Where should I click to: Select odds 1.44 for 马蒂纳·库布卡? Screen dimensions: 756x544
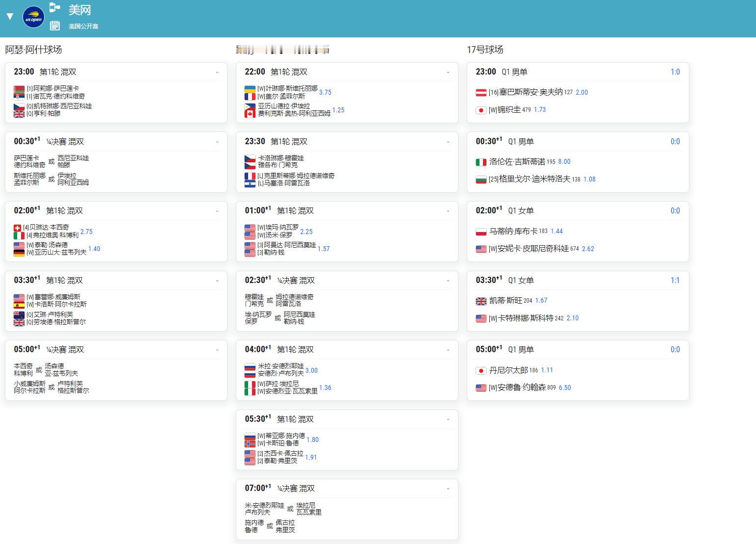[x=556, y=232]
